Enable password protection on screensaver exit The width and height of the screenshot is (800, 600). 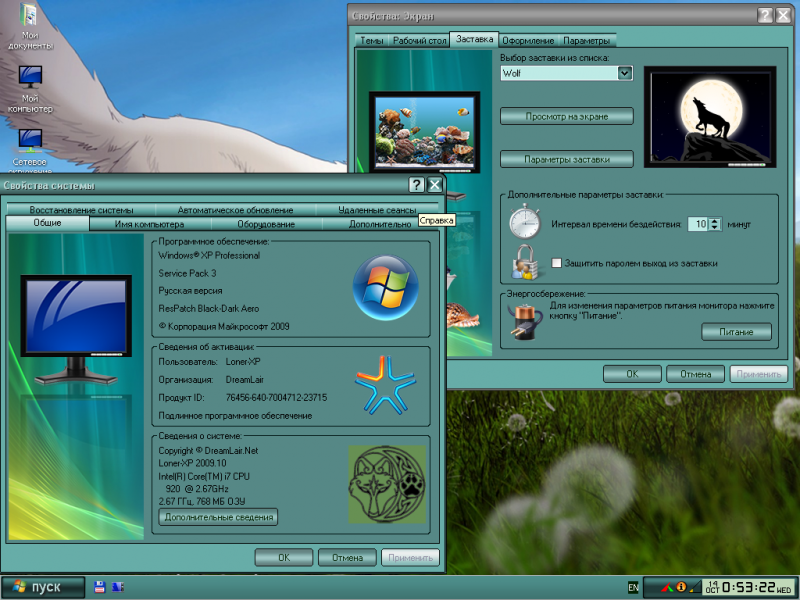click(x=557, y=263)
